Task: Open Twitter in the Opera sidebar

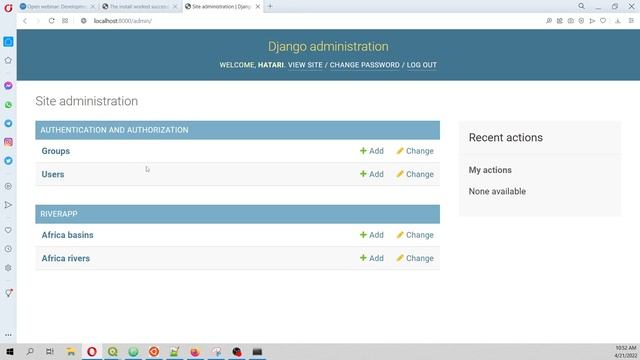Action: 8,161
